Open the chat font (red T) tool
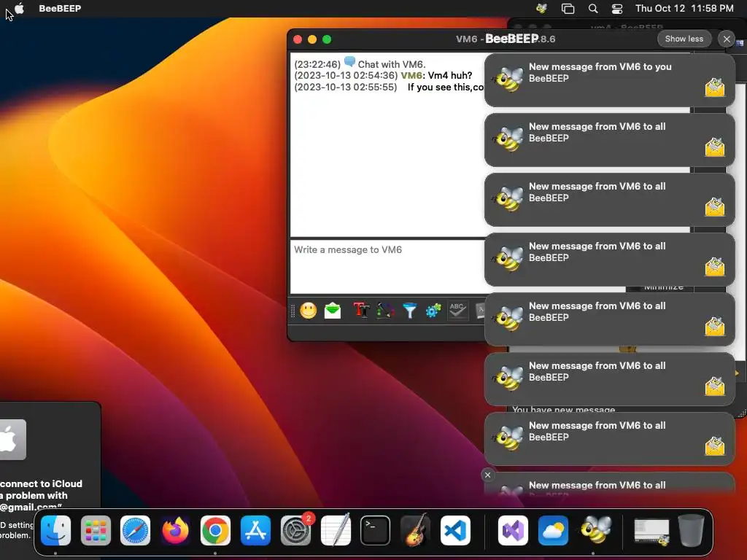Image resolution: width=747 pixels, height=560 pixels. point(362,311)
